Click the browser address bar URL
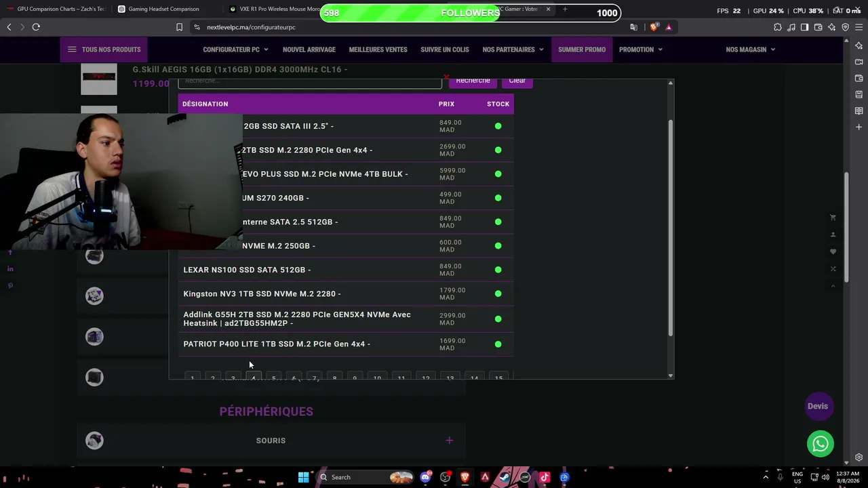Screen dimensions: 868x488 coord(252,27)
